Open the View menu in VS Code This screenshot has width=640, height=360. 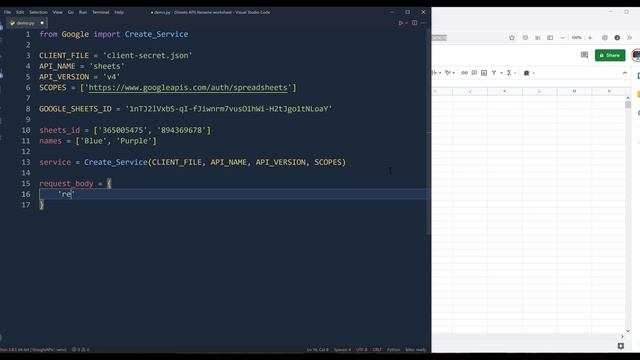coord(58,12)
